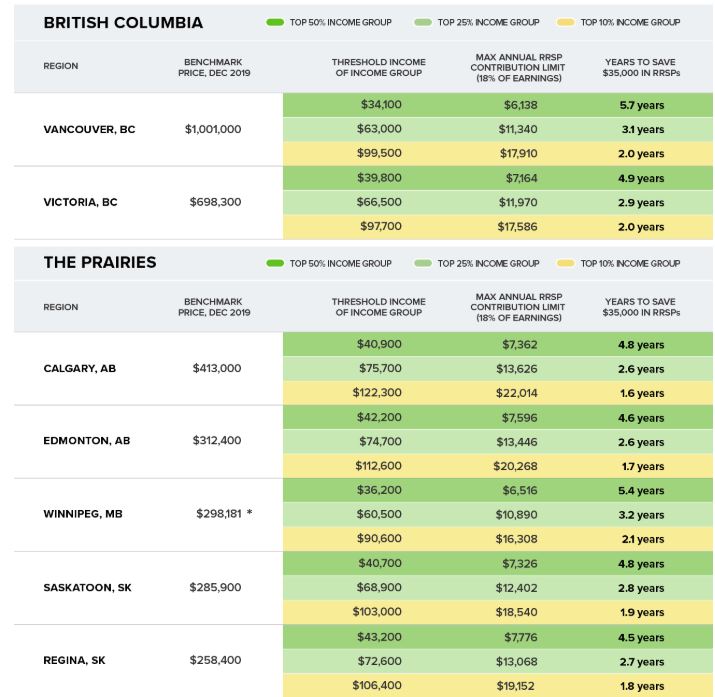The image size is (715, 697).
Task: Click British Columbia top 50% green legend swatch
Action: pyautogui.click(x=275, y=22)
